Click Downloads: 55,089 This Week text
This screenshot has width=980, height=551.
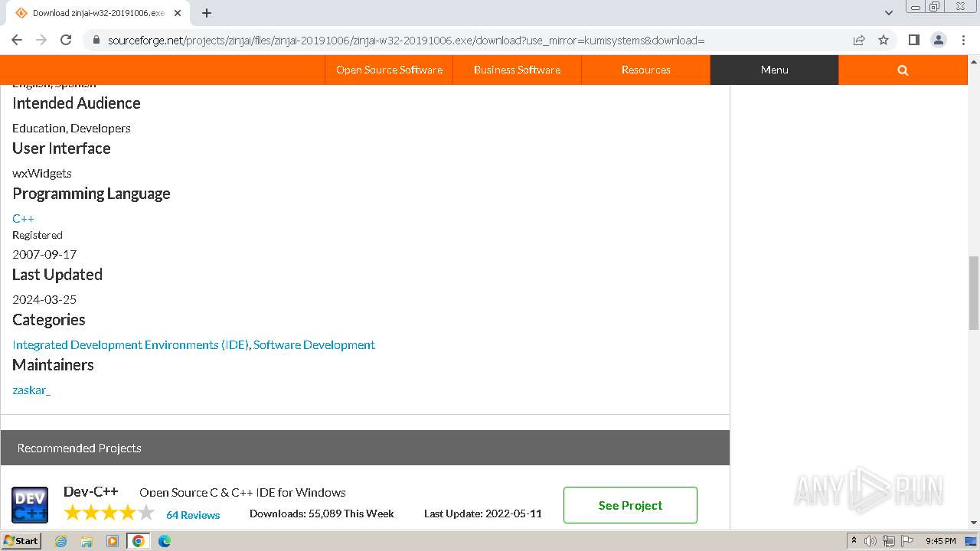point(322,514)
